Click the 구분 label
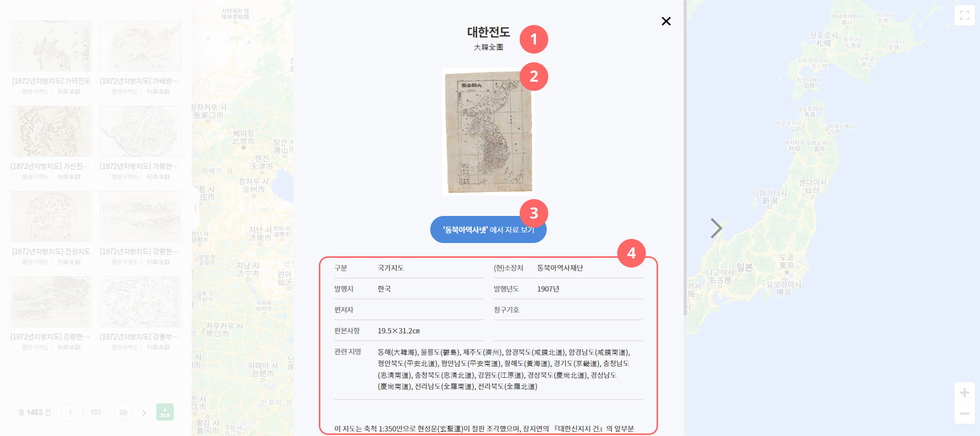Viewport: 980px width, 436px height. pos(341,268)
